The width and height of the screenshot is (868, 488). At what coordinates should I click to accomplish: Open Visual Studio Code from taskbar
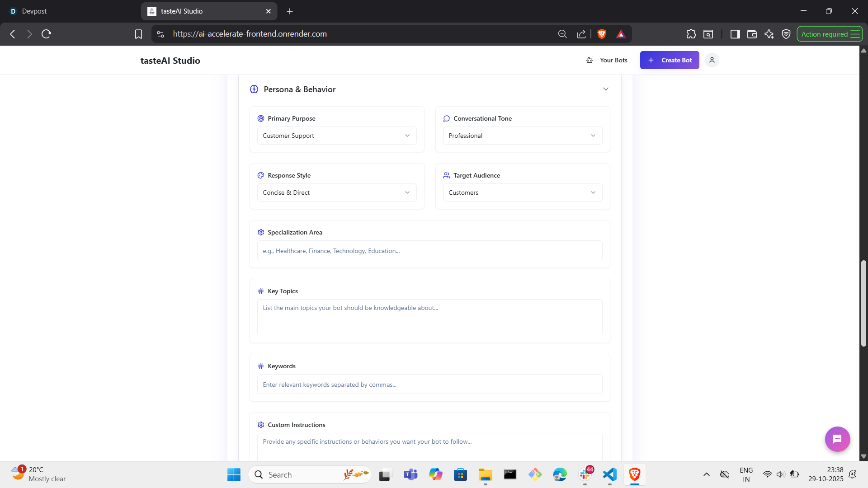(609, 474)
